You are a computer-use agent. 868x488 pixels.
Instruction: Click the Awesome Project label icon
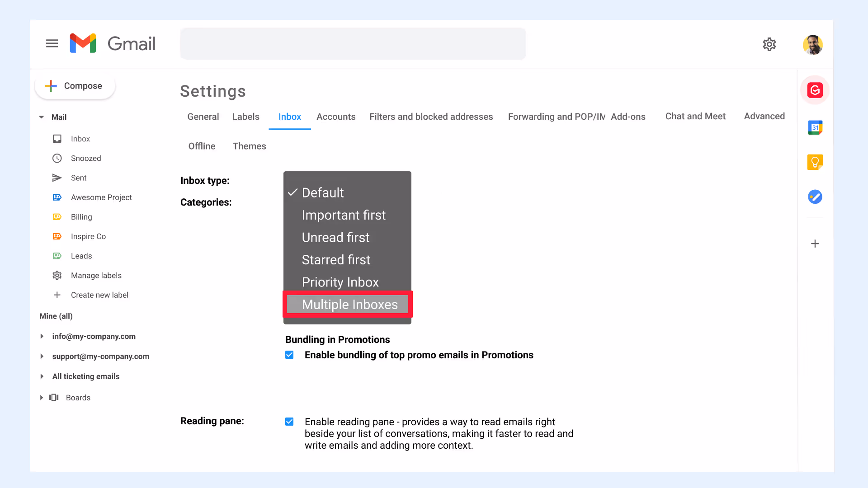57,197
